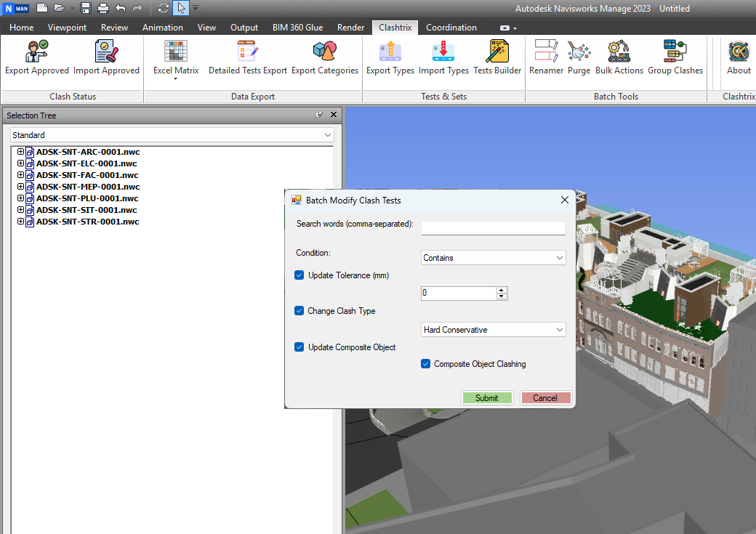This screenshot has width=756, height=534.
Task: Launch the Import Approved tool
Action: [106, 58]
